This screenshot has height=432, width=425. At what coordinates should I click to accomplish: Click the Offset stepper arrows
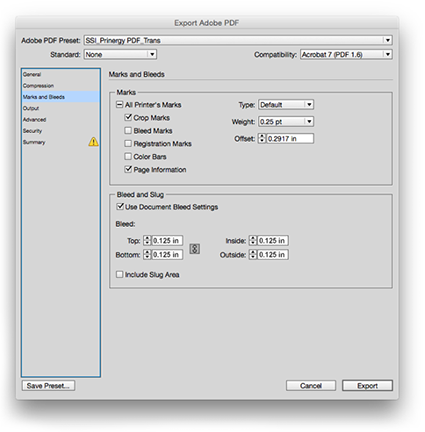(x=262, y=139)
